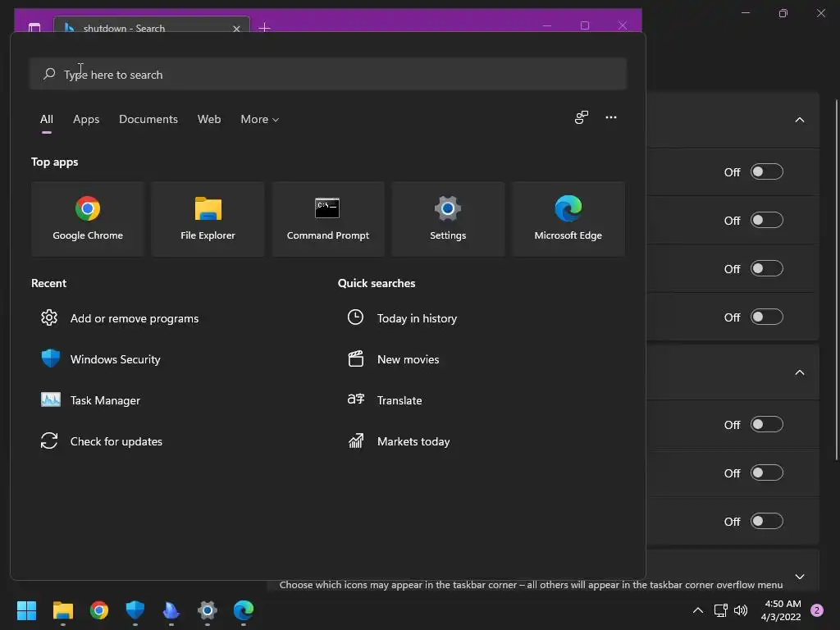This screenshot has width=840, height=630.
Task: Click the Edge tab actions menu icon
Action: pyautogui.click(x=34, y=27)
